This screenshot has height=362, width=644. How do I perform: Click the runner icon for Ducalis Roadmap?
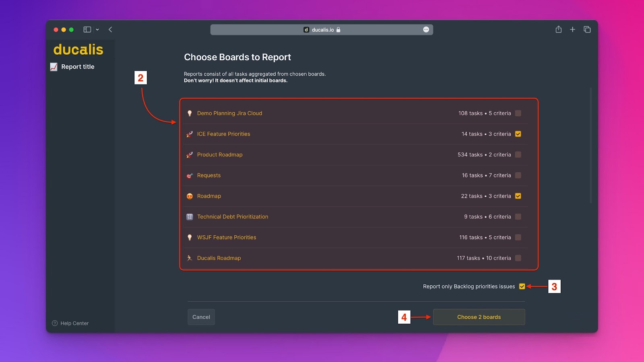[x=190, y=258]
